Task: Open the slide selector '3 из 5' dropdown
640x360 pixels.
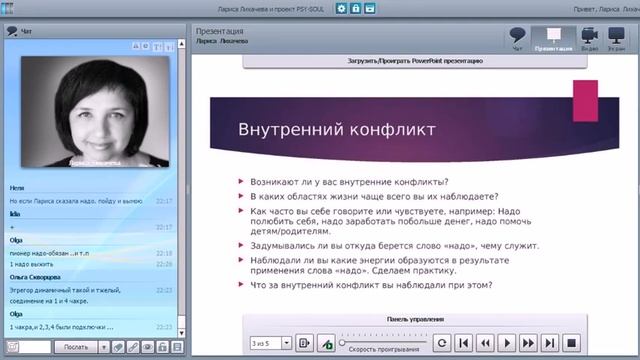Action: click(x=287, y=343)
